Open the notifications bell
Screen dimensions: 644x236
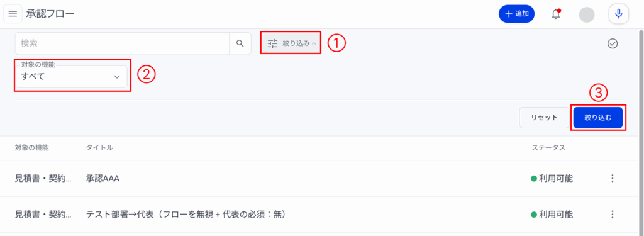point(556,14)
